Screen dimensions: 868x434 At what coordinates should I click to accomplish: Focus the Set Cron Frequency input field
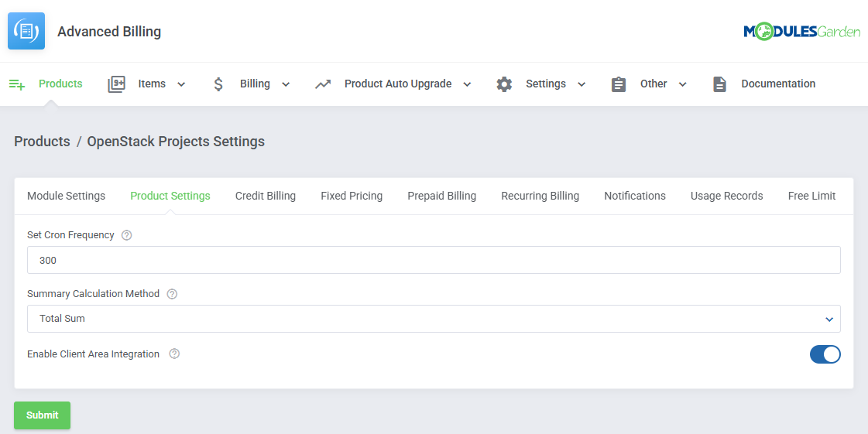pos(434,260)
